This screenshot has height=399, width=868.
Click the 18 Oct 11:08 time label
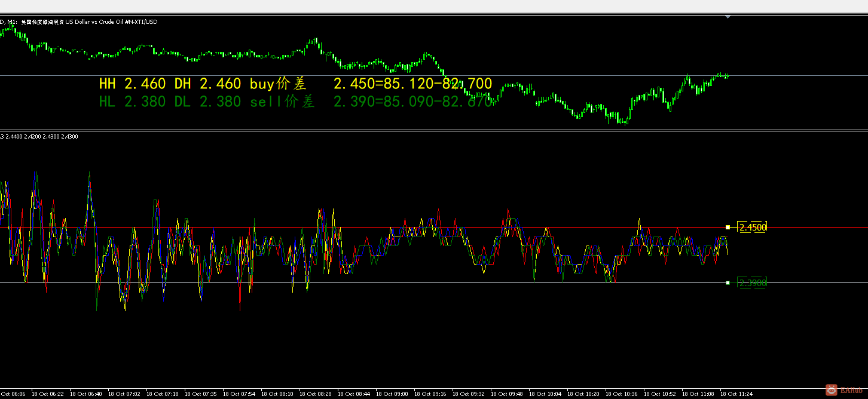point(698,394)
